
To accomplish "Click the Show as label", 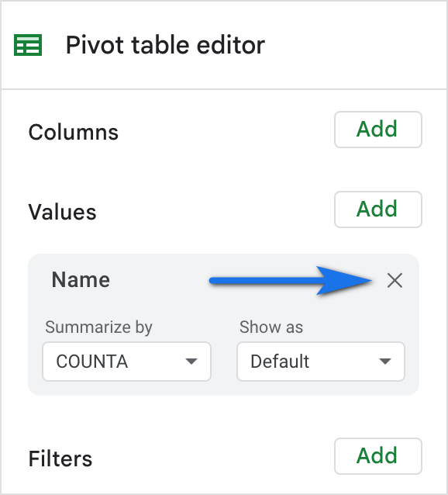I will (271, 327).
